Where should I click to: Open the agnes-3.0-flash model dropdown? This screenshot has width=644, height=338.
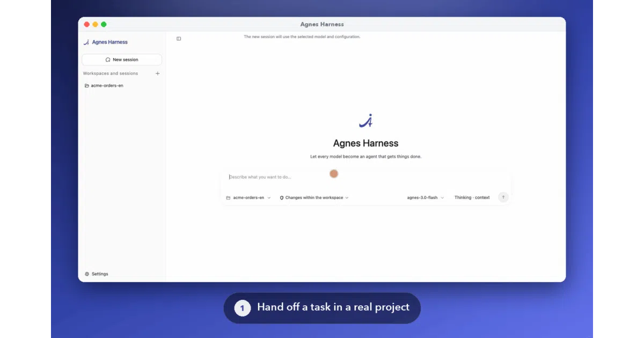pos(426,197)
